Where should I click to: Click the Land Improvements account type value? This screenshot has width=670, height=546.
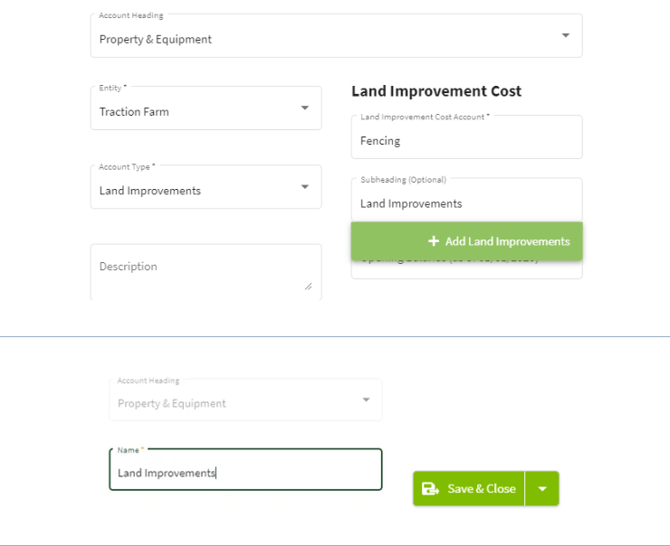pyautogui.click(x=150, y=191)
